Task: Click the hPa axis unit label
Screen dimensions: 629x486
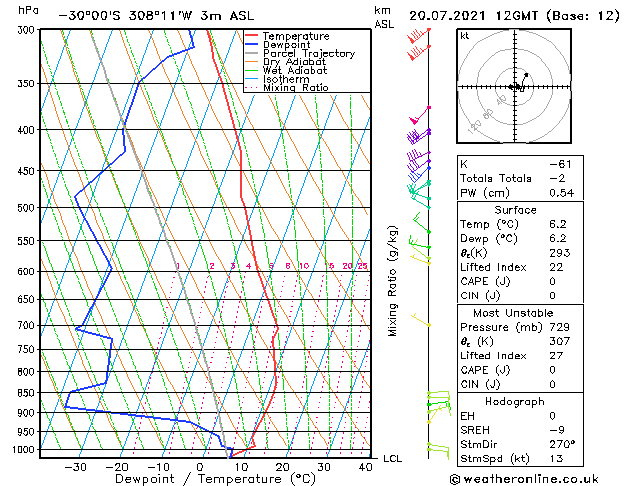Action: 28,10
